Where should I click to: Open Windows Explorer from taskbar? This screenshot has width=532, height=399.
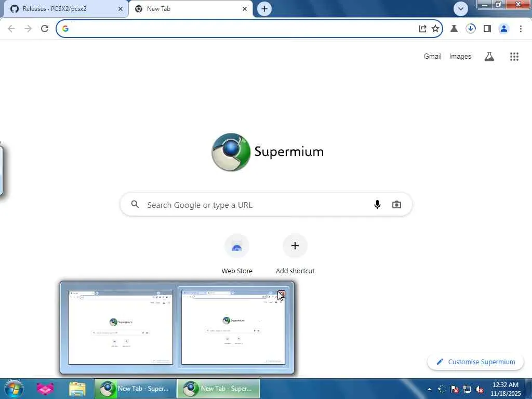point(77,389)
